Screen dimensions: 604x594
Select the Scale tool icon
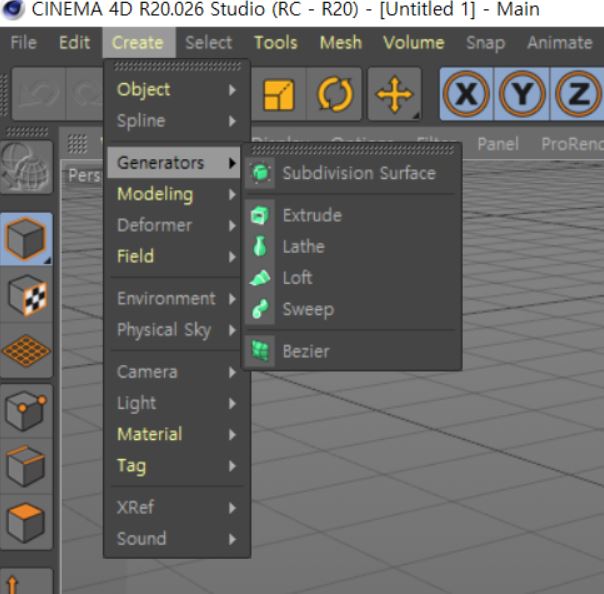tap(279, 94)
